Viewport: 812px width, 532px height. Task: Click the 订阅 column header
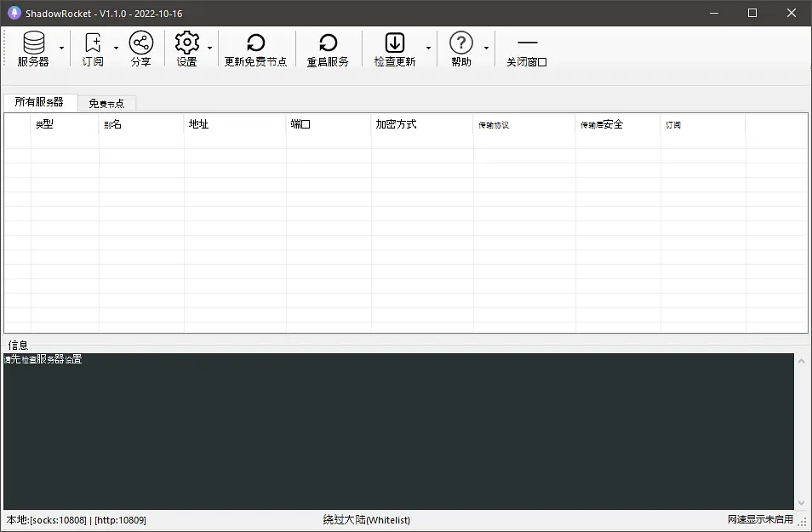(703, 124)
